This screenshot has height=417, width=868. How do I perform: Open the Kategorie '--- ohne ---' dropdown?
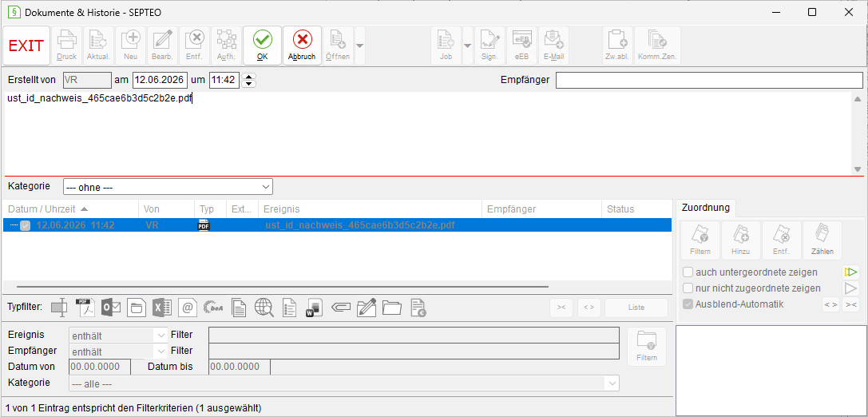click(x=168, y=187)
